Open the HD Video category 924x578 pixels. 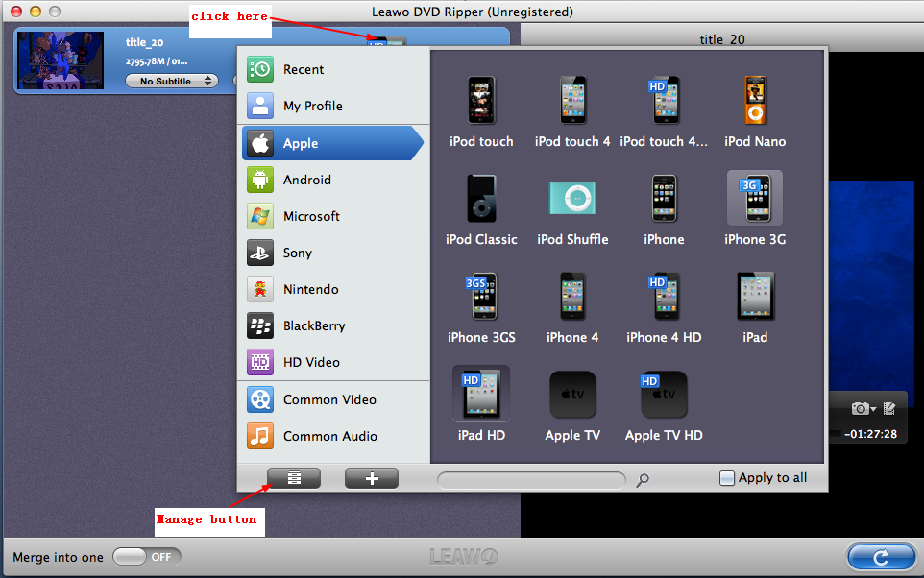tap(333, 362)
